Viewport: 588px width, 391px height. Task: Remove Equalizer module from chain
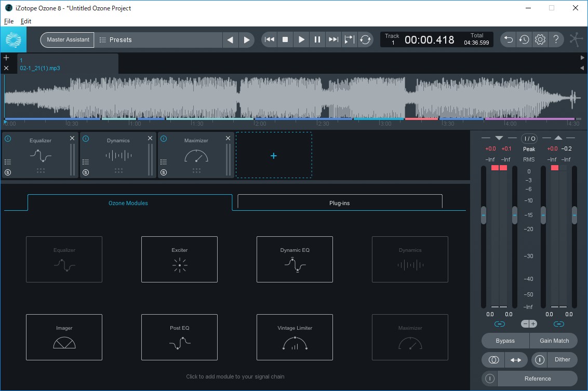click(72, 138)
